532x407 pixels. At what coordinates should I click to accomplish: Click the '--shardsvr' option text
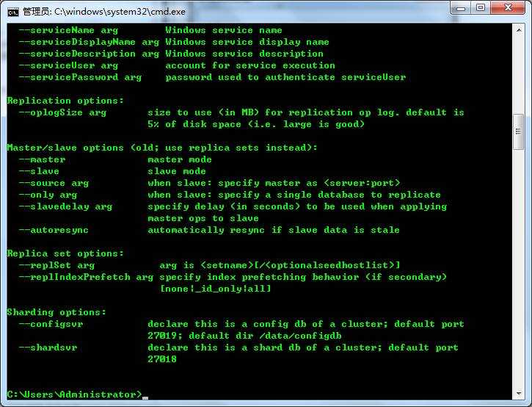[48, 348]
